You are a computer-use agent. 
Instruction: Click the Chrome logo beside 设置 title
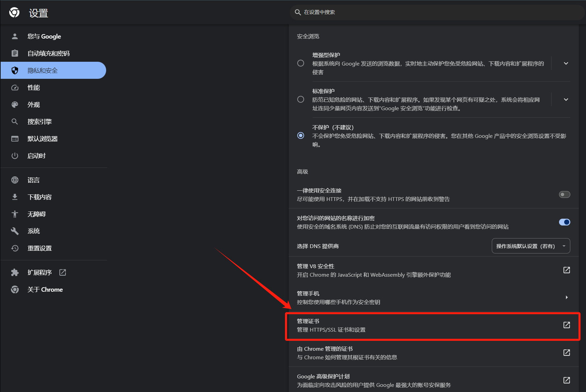(x=14, y=13)
